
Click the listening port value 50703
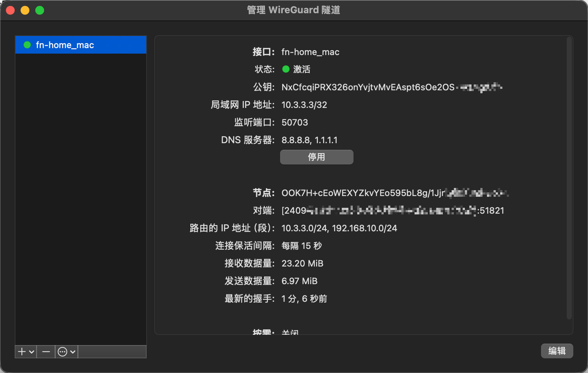pyautogui.click(x=294, y=122)
